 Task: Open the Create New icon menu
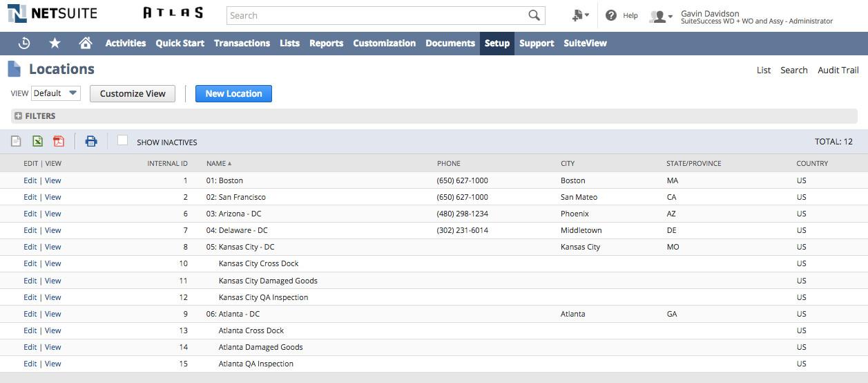coord(580,15)
